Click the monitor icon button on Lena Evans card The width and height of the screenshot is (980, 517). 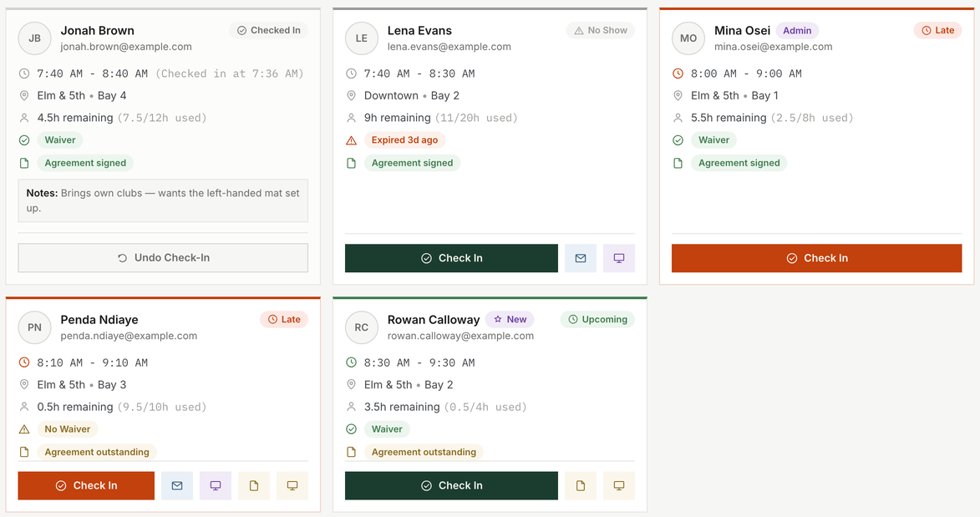(x=619, y=258)
